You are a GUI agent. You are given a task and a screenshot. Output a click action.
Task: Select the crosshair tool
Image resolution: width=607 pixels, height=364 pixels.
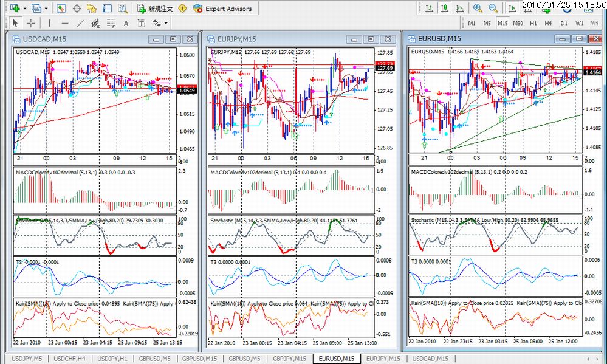coord(30,23)
